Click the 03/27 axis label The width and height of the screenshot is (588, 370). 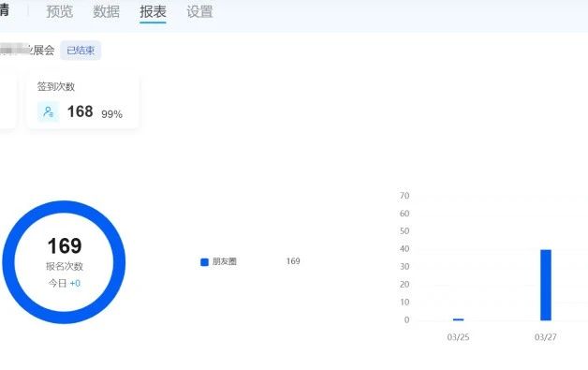(x=546, y=337)
